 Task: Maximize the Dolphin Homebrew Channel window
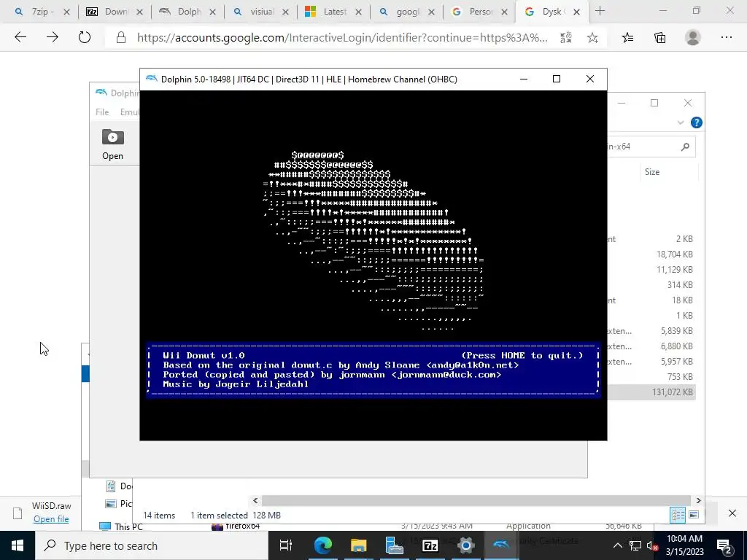point(557,79)
